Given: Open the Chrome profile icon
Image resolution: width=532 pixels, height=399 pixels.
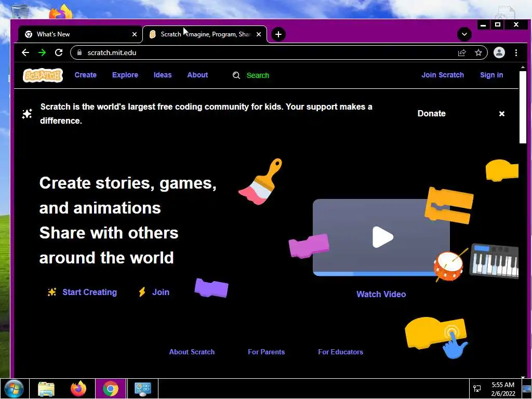Looking at the screenshot, I should tap(499, 52).
